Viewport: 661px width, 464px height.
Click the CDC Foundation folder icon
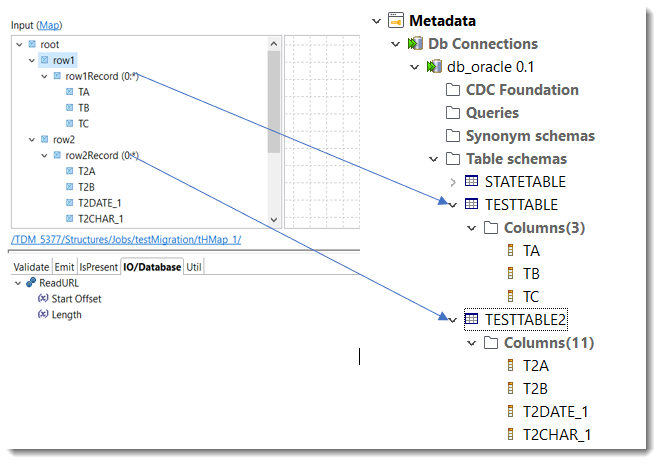coord(453,90)
